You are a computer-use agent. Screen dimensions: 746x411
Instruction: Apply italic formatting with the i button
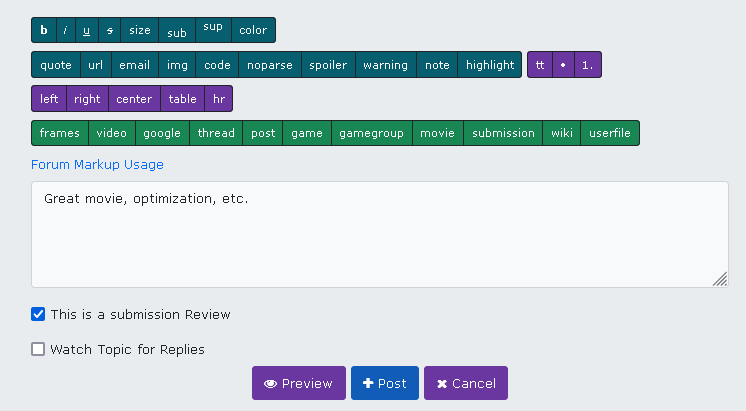[66, 30]
